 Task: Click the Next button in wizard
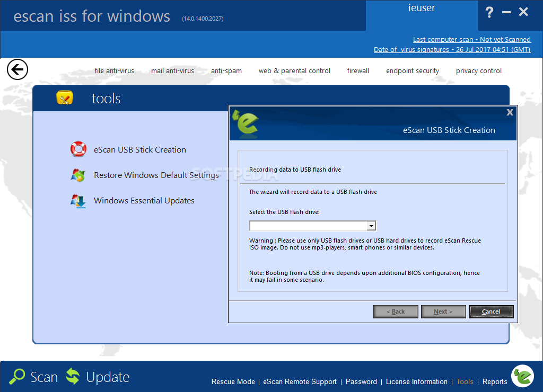click(443, 311)
